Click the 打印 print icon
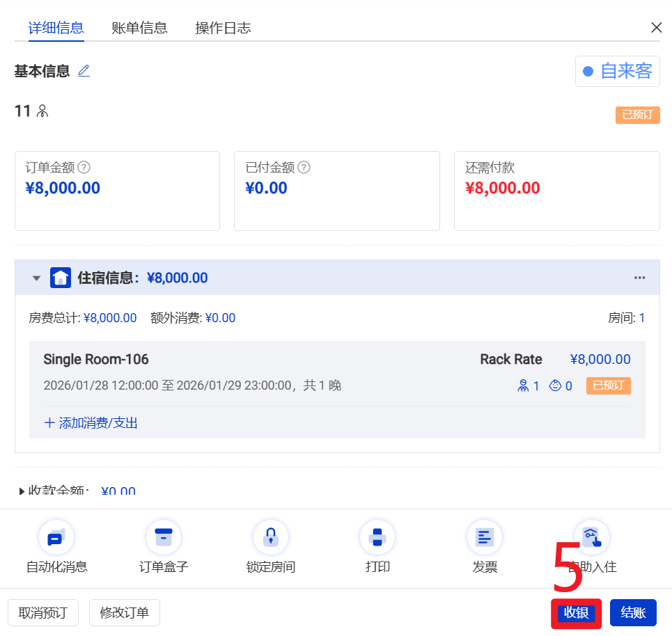The height and width of the screenshot is (636, 672). (x=377, y=538)
